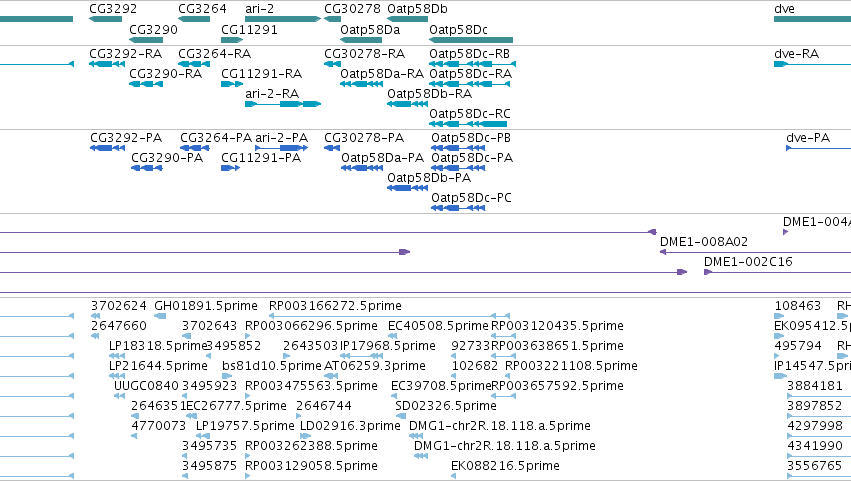Select transcript CG3290-RA
The image size is (851, 481).
click(x=146, y=84)
